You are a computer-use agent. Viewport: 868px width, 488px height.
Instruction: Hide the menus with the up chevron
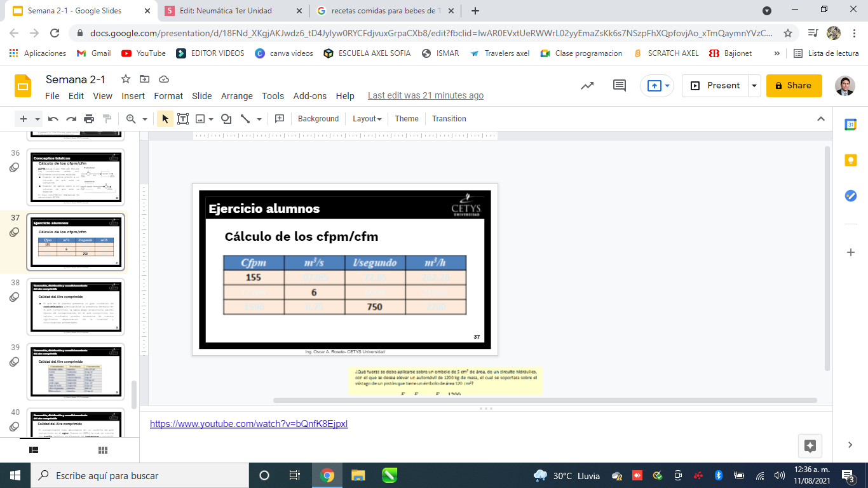coord(820,119)
